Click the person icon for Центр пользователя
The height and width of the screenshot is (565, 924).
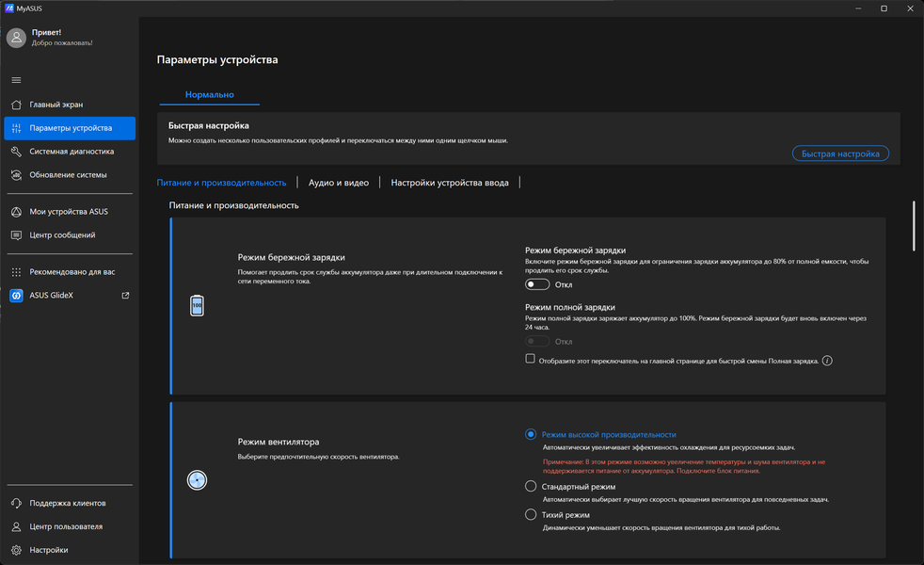(x=17, y=526)
